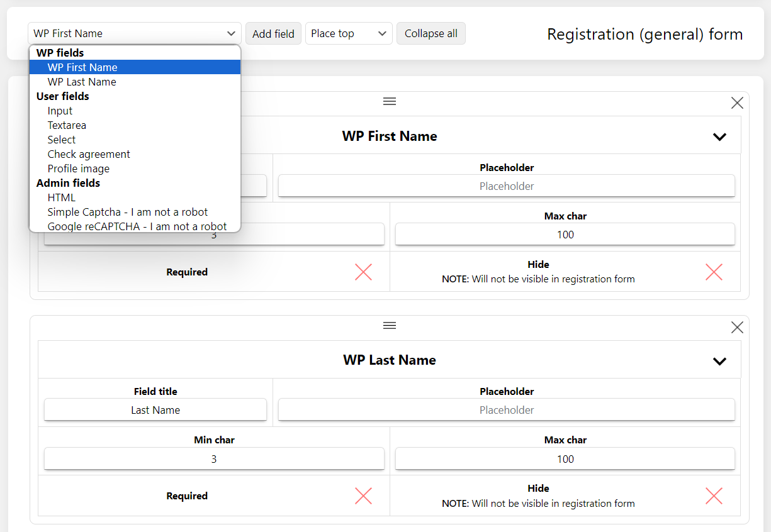Click the Add field button
This screenshot has height=532, width=771.
click(273, 33)
